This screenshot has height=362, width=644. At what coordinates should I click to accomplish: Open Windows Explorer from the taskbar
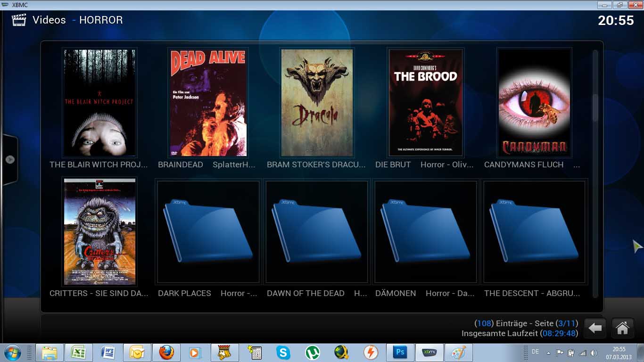50,353
